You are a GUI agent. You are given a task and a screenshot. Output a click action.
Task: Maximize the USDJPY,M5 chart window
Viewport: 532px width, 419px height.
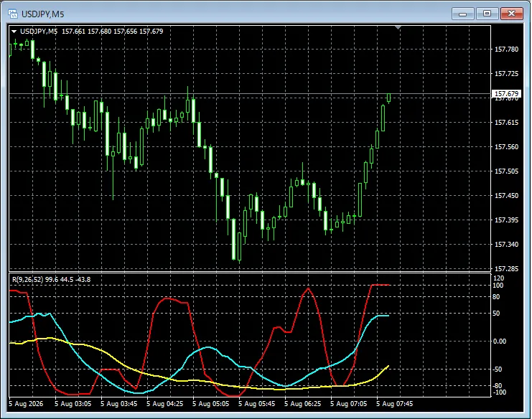click(x=487, y=14)
